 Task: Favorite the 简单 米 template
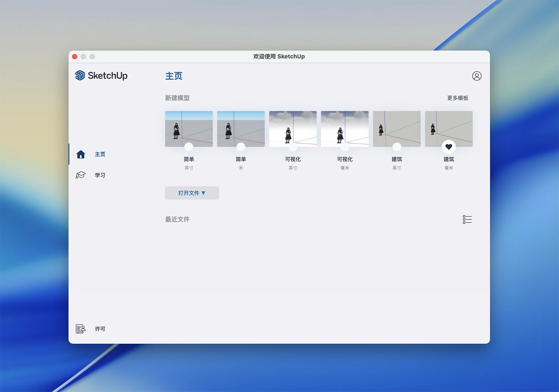[241, 147]
